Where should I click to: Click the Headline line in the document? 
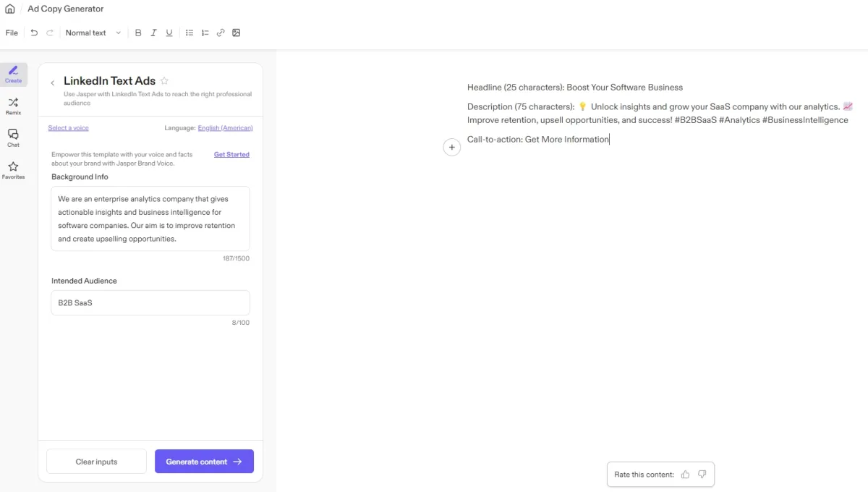575,88
